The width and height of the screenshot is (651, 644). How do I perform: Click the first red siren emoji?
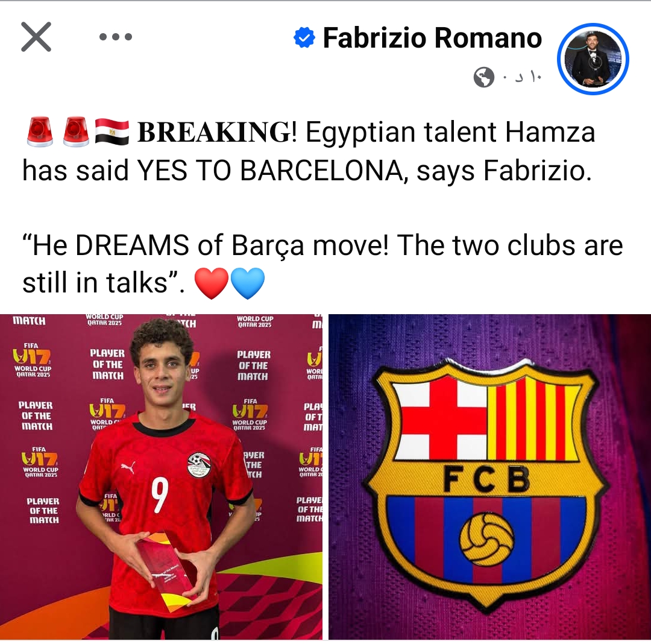[x=40, y=132]
